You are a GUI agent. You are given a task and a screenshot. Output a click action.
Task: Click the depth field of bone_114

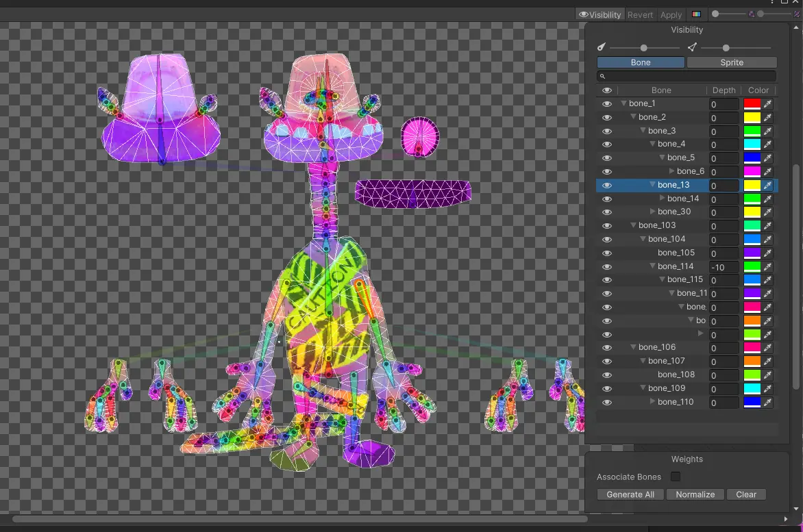(723, 267)
